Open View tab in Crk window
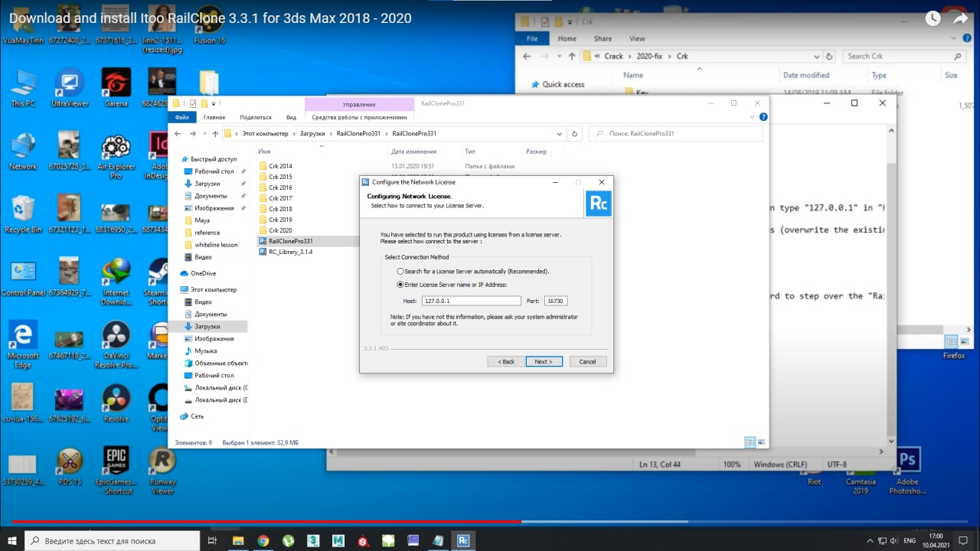Viewport: 980px width, 551px height. pyautogui.click(x=637, y=38)
